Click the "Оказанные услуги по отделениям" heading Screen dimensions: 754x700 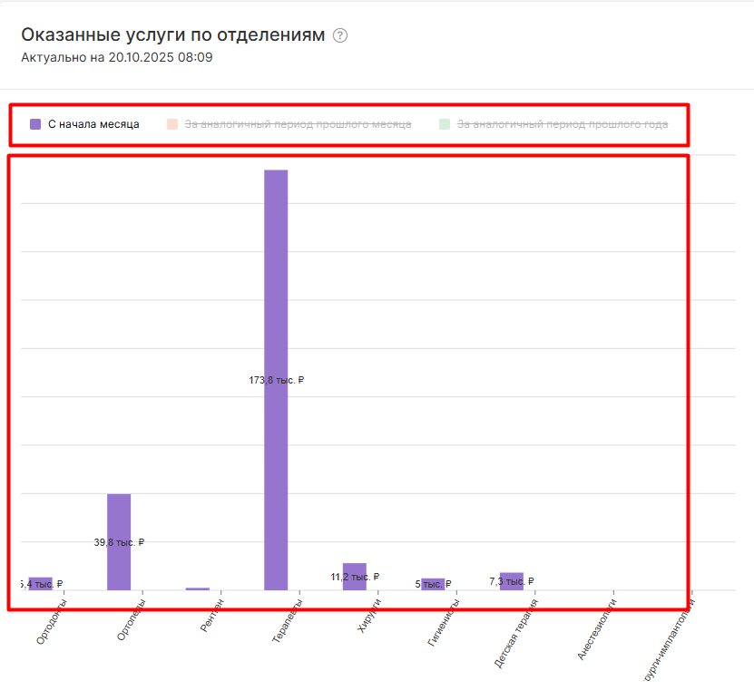(x=172, y=35)
